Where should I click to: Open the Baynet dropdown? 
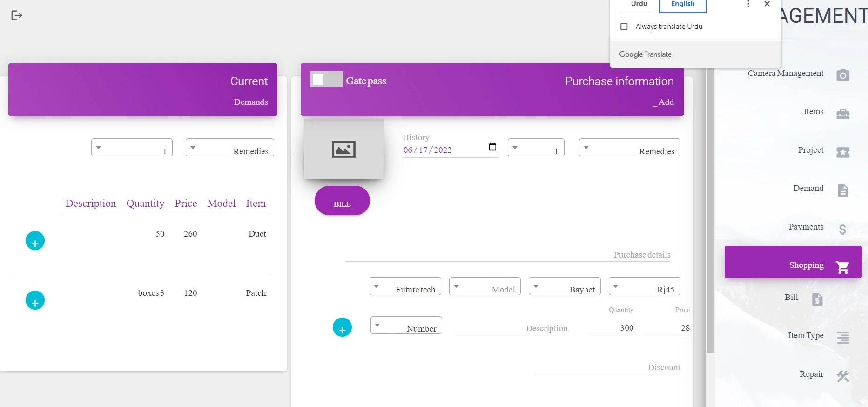564,286
